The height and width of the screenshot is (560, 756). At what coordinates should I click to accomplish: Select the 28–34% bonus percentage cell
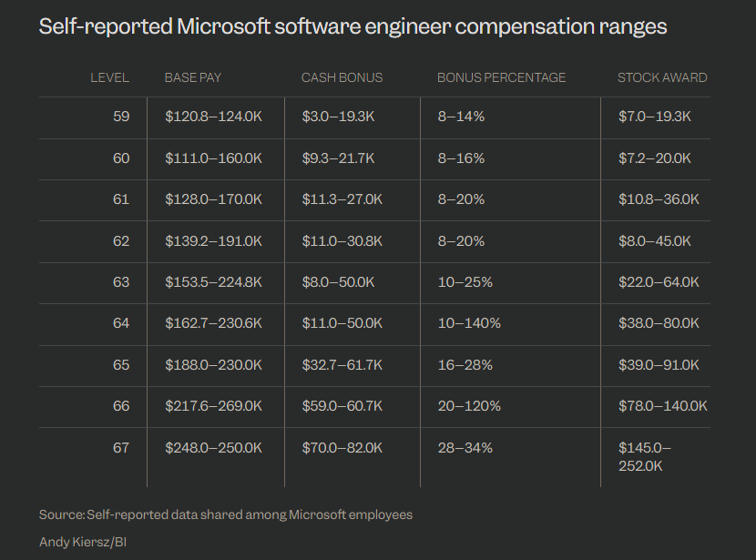(465, 448)
